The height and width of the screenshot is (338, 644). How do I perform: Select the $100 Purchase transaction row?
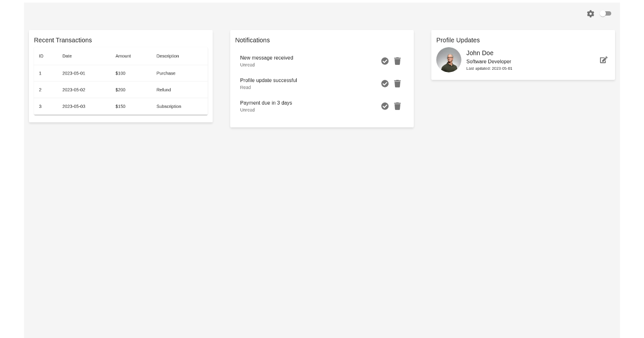(x=121, y=73)
